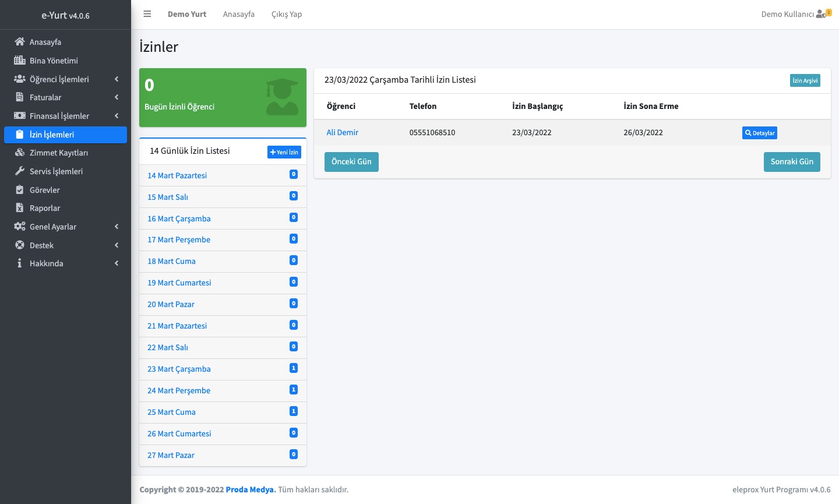Image resolution: width=839 pixels, height=504 pixels.
Task: Open Detaylar for Ali Demir
Action: [759, 133]
